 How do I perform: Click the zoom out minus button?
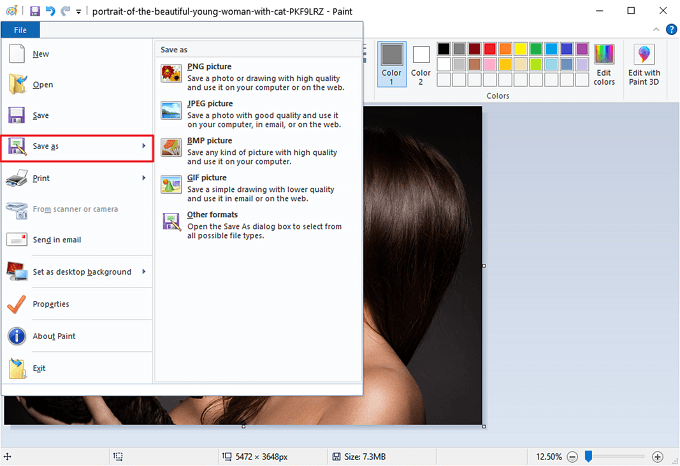pos(572,456)
